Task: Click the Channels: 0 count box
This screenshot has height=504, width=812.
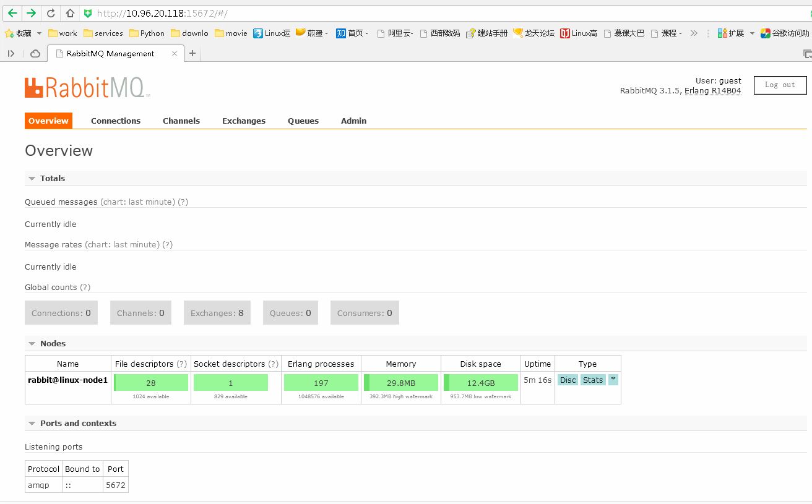Action: click(140, 313)
